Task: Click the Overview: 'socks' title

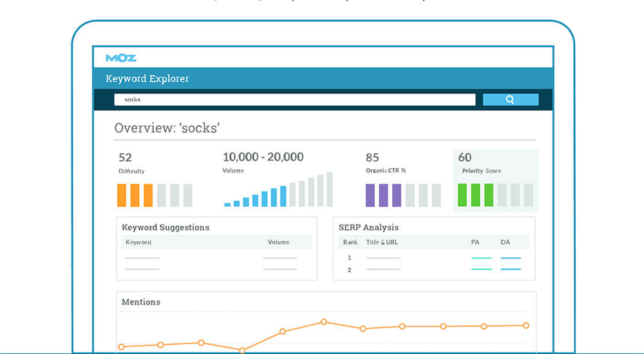Action: pyautogui.click(x=167, y=127)
